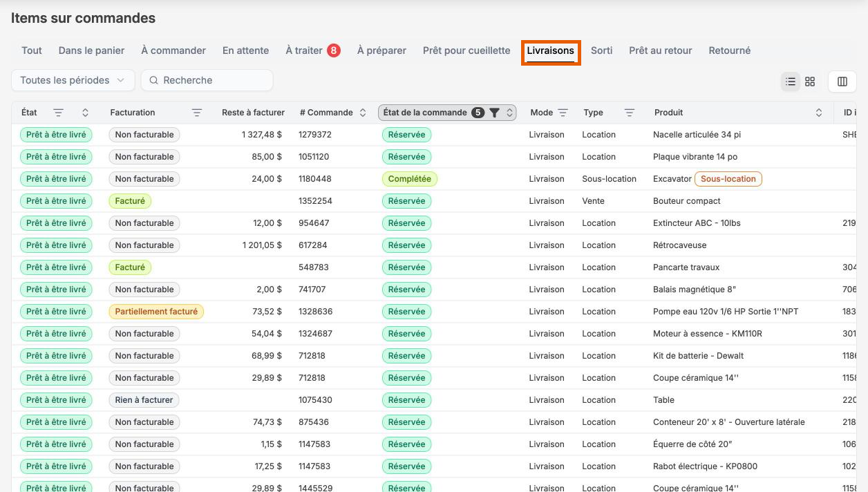Screen dimensions: 868x492
Task: Open the État column filter icon
Action: (58, 113)
